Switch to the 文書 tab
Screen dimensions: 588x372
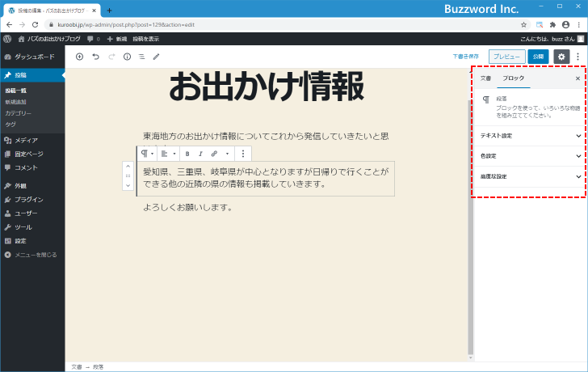click(x=485, y=78)
